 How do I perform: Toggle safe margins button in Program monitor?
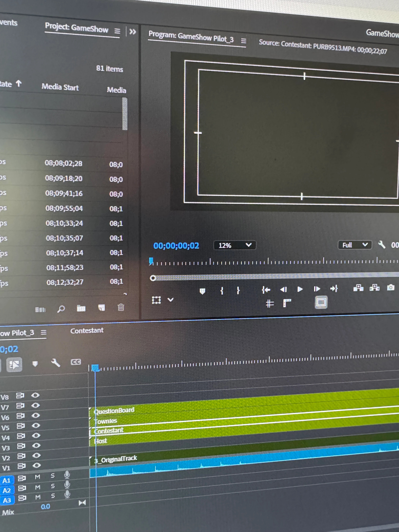point(321,302)
